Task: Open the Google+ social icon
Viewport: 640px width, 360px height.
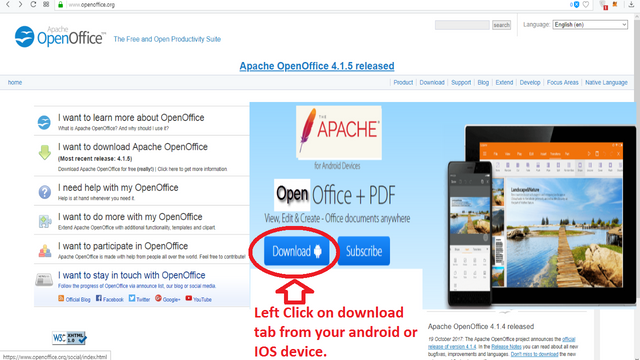Action: tap(158, 298)
